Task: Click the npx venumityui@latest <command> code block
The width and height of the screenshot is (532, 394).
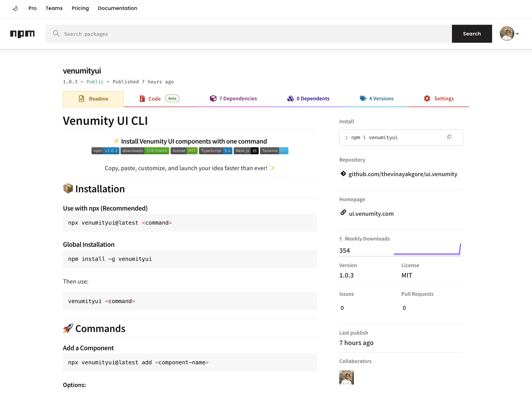Action: (190, 223)
